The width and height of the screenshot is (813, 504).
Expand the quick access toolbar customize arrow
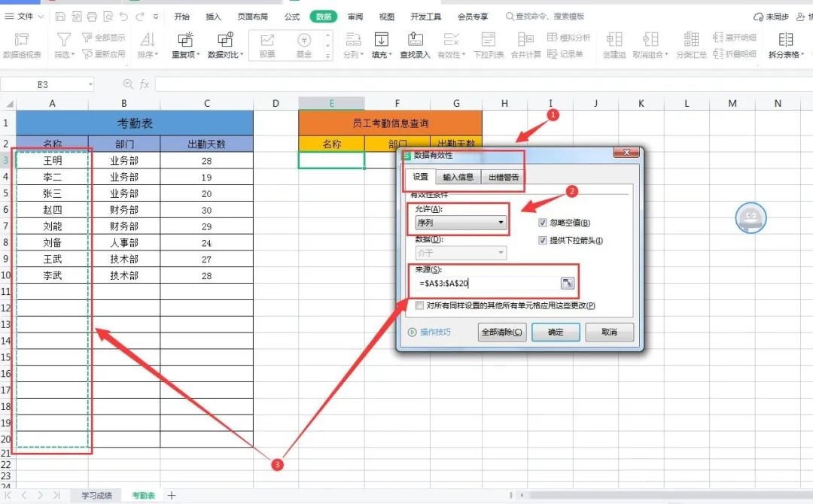pyautogui.click(x=156, y=17)
